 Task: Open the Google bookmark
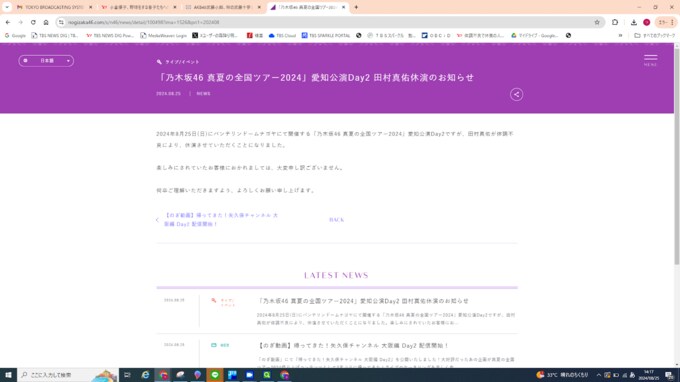(x=15, y=36)
